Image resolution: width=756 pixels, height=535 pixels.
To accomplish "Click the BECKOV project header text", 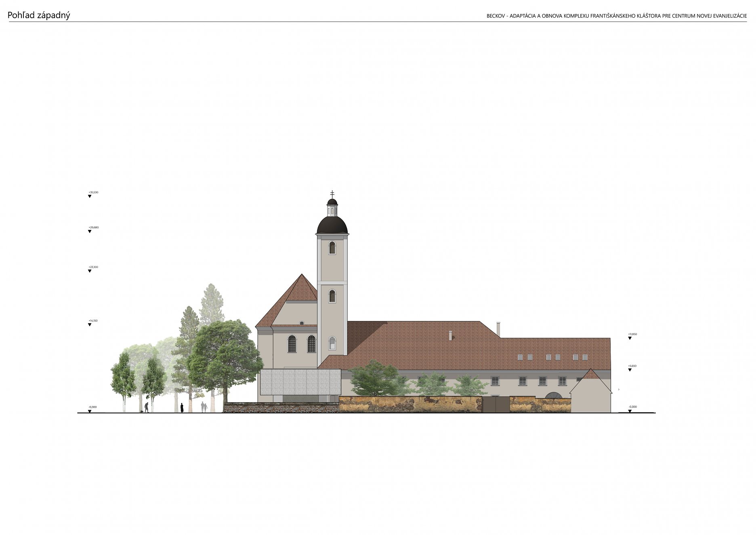I will (616, 16).
